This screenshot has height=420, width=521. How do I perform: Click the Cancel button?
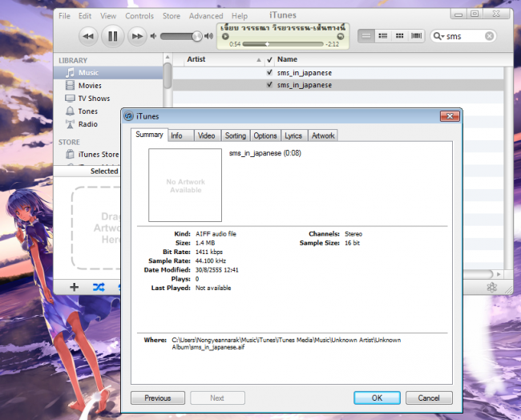point(429,398)
